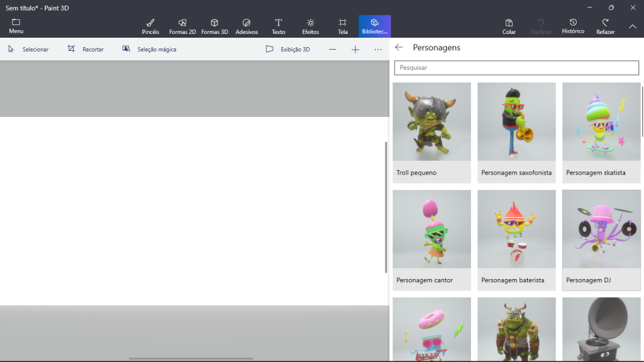Go back from Personagens with the arrow

(398, 47)
